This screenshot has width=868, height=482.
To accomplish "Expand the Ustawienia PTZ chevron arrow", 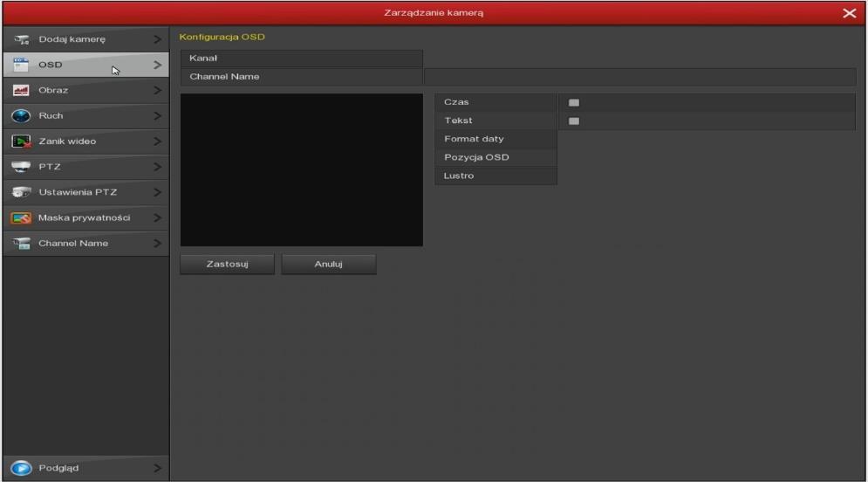I will coord(157,192).
